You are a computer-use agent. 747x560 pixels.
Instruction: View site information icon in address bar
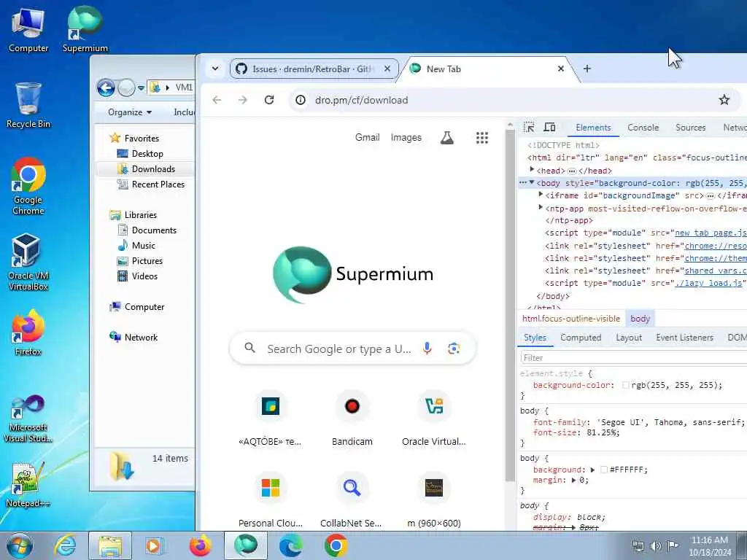(301, 99)
